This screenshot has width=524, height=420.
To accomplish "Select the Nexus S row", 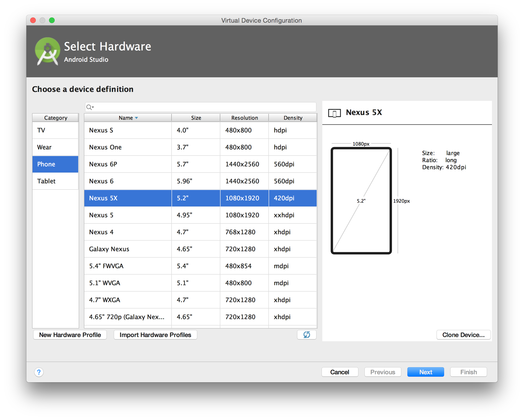I will 201,130.
